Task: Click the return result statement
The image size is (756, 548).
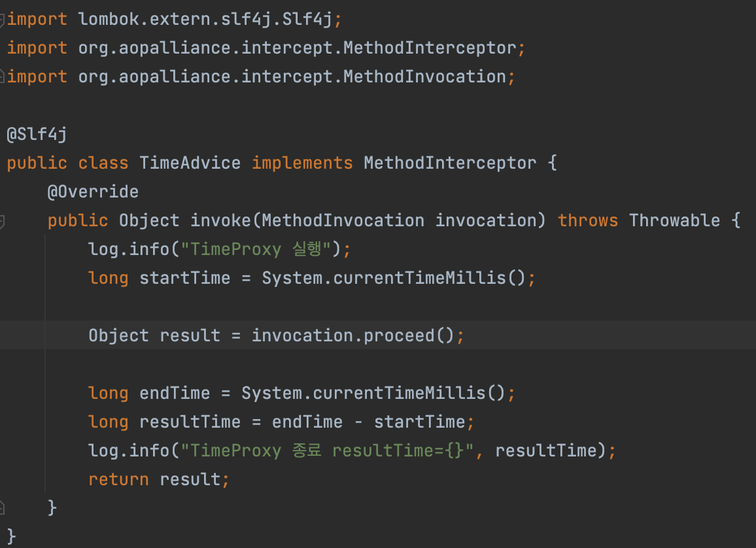Action: tap(159, 479)
